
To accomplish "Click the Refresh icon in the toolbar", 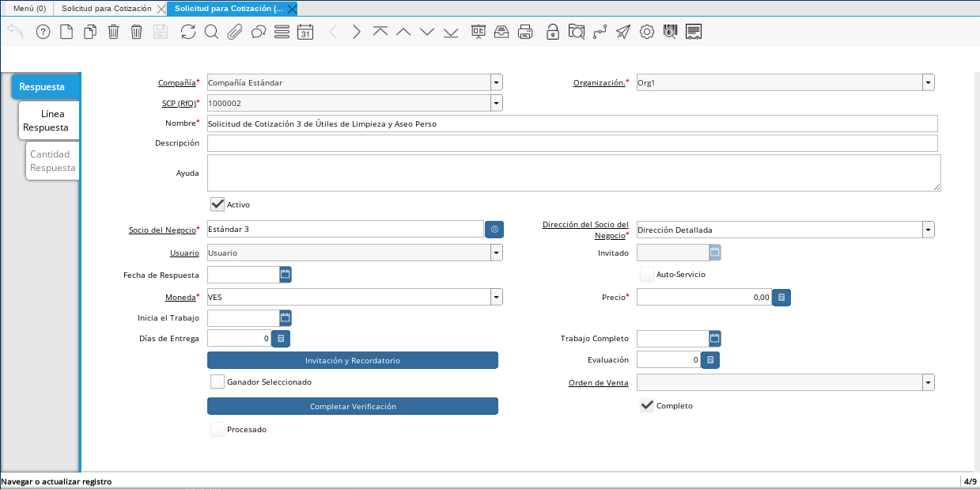I will pos(187,32).
